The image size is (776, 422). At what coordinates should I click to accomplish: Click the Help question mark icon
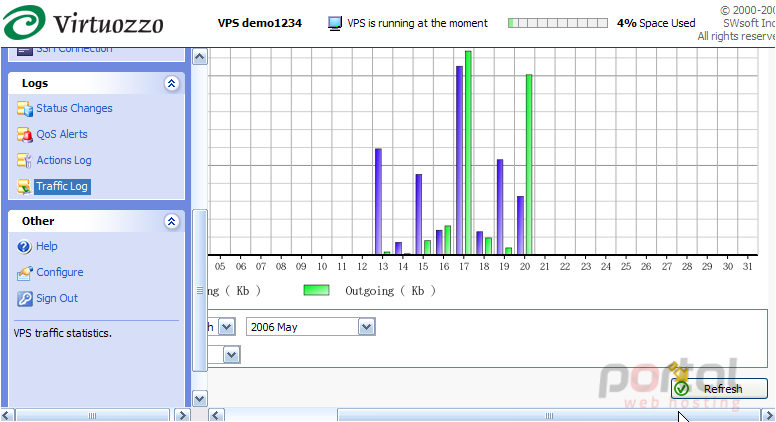24,246
